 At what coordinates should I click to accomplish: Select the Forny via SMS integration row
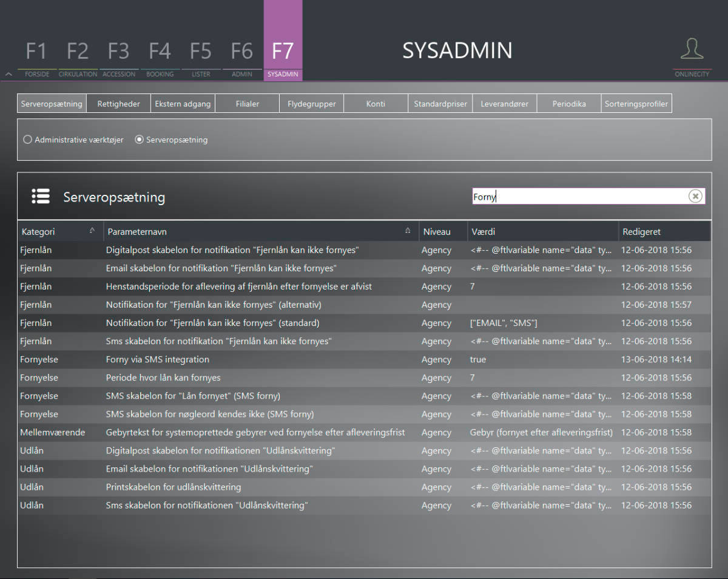pyautogui.click(x=243, y=359)
